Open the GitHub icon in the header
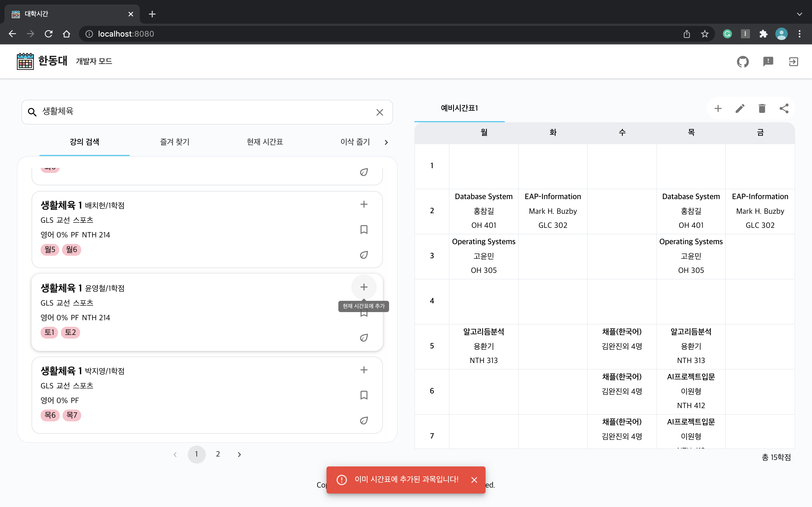Image resolution: width=812 pixels, height=507 pixels. 743,62
